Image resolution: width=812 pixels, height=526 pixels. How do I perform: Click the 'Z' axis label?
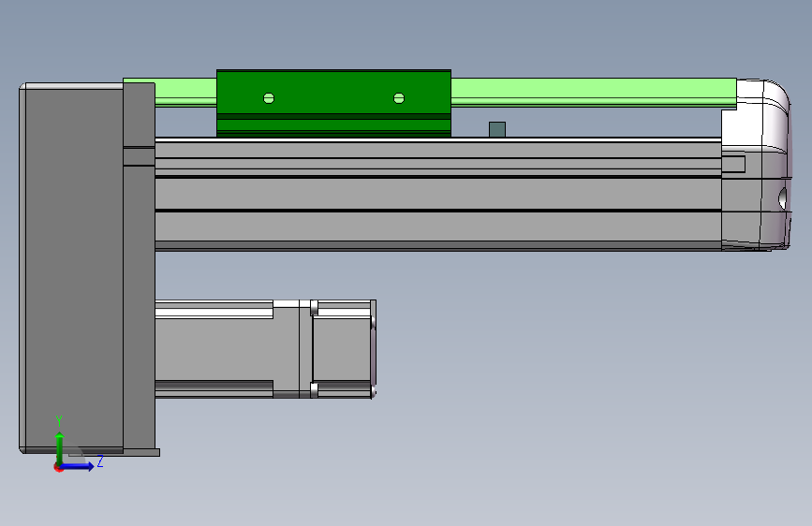(100, 460)
